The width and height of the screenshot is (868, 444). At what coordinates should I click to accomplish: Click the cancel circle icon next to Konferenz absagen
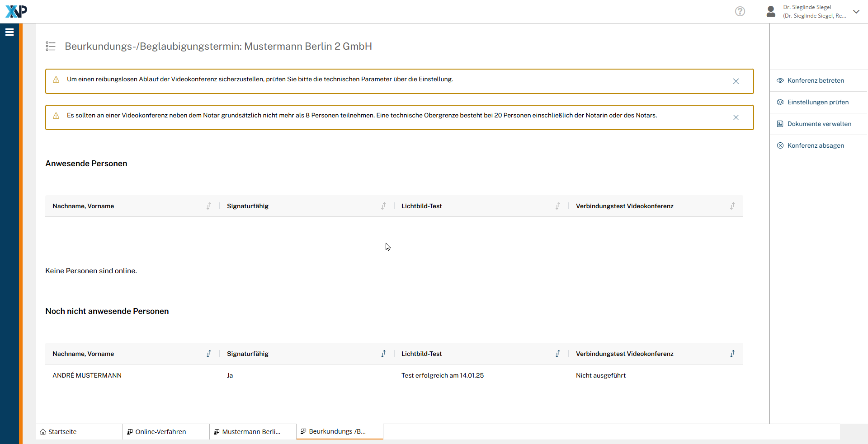[x=780, y=145]
